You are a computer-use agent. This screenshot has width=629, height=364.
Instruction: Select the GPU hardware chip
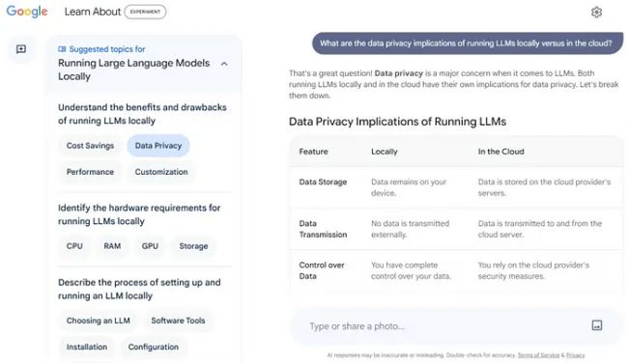point(150,246)
